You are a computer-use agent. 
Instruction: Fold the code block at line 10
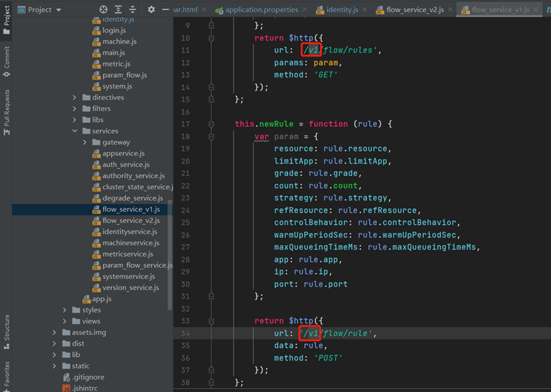(211, 38)
